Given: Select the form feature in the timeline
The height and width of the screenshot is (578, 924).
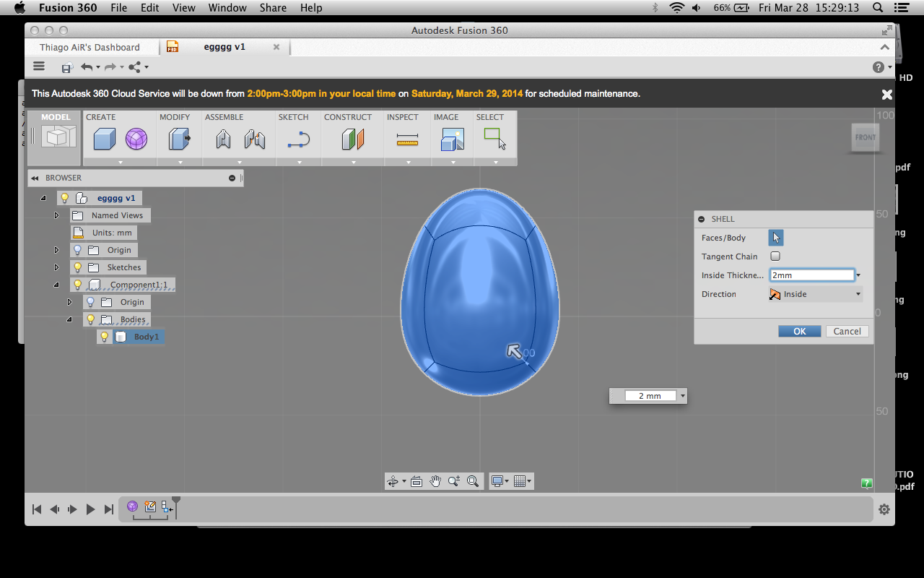Looking at the screenshot, I should 133,506.
